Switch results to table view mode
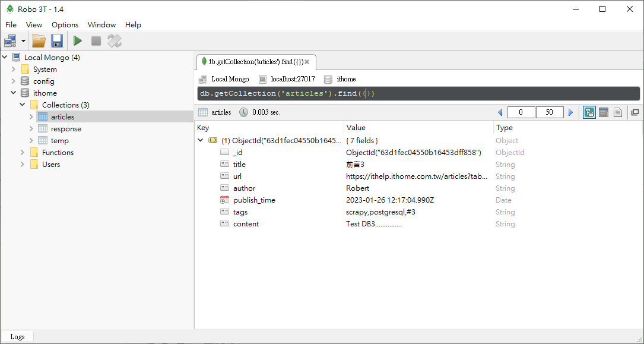 (604, 112)
